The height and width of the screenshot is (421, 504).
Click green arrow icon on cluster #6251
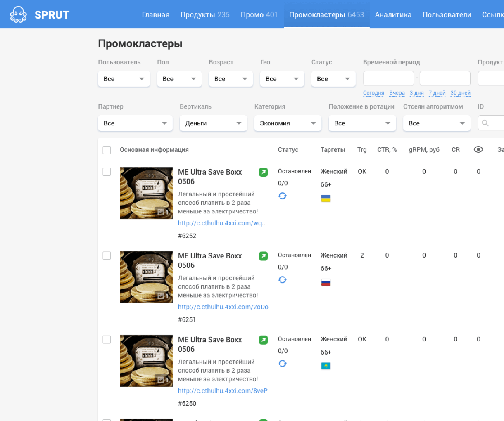pyautogui.click(x=263, y=256)
